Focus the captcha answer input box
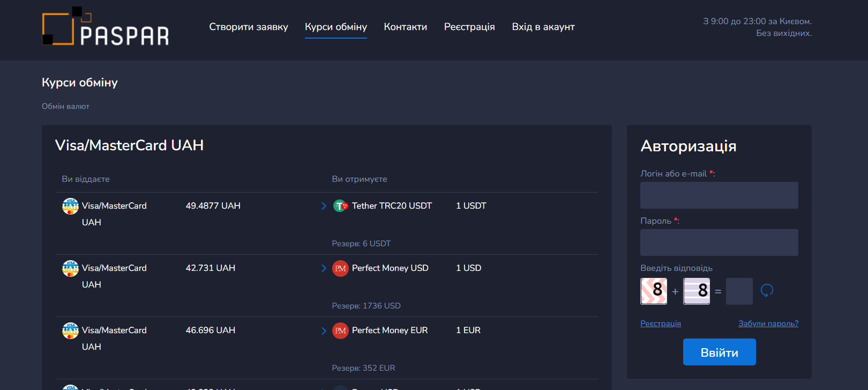The image size is (868, 390). (x=739, y=291)
